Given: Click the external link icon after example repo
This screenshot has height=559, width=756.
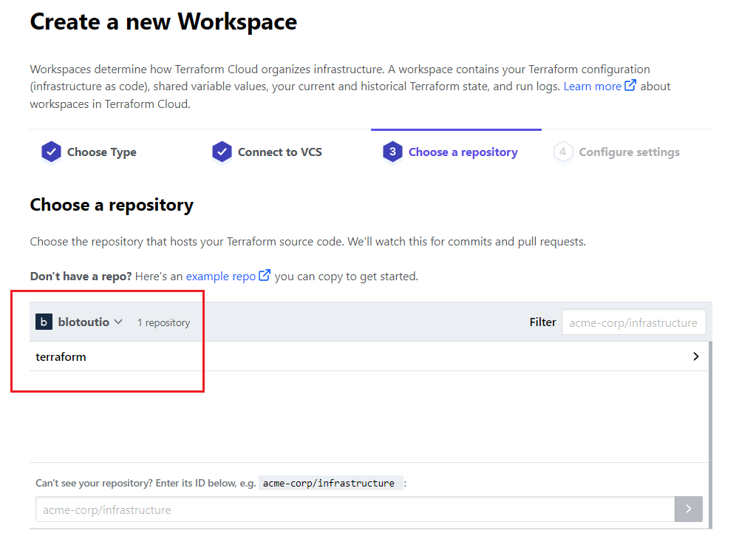Looking at the screenshot, I should coord(265,275).
